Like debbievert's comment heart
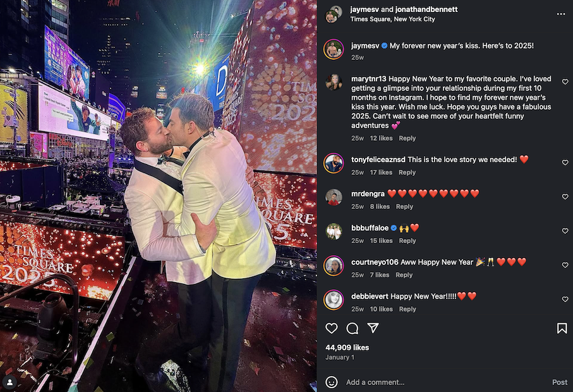Screen dimensions: 573x392 (565, 299)
